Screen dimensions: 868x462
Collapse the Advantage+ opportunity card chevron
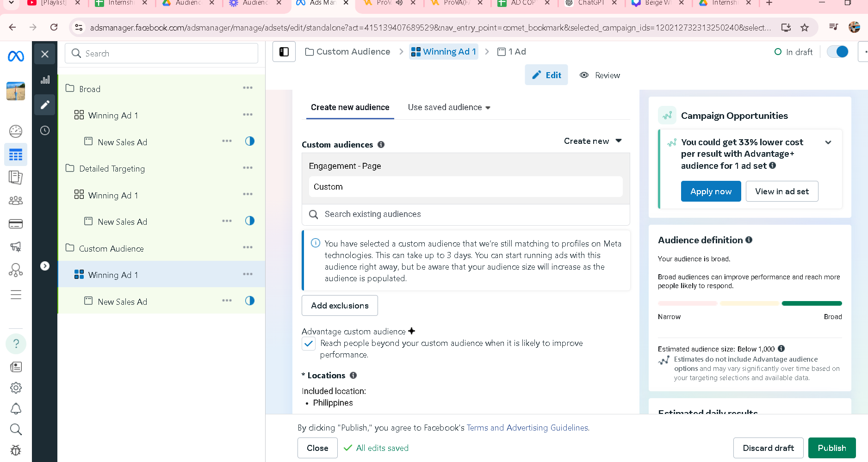tap(828, 142)
